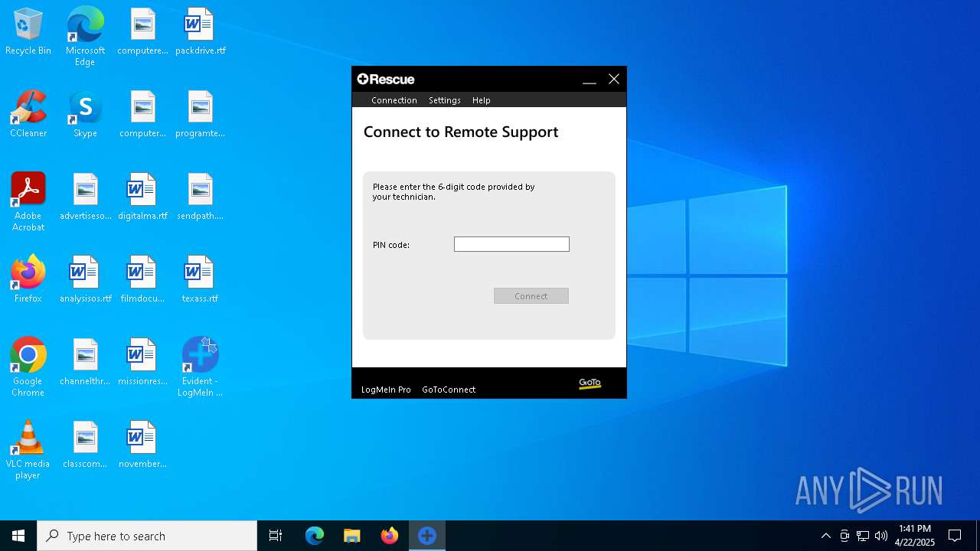This screenshot has width=980, height=551.
Task: Select the advertiseso... image file
Action: pyautogui.click(x=85, y=197)
